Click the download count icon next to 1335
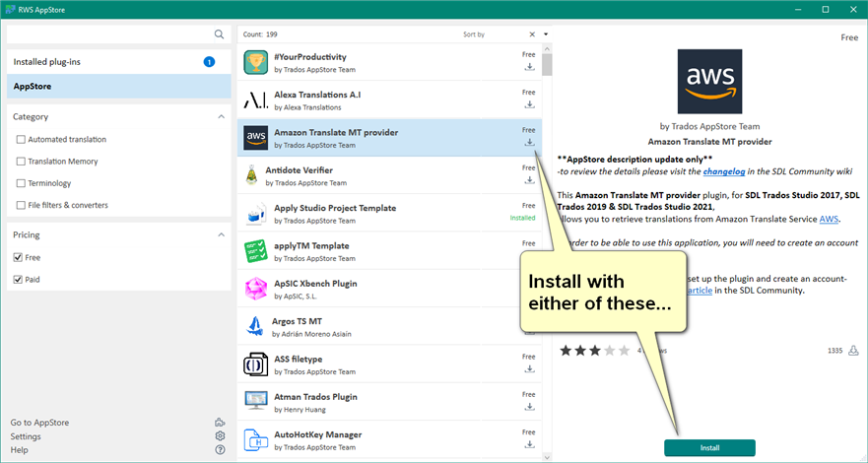This screenshot has height=463, width=868. [x=853, y=351]
